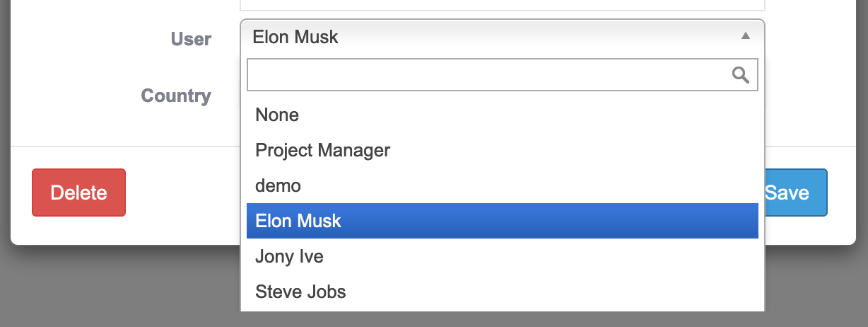Focus the dropdown search text field
868x327 pixels.
[x=488, y=75]
